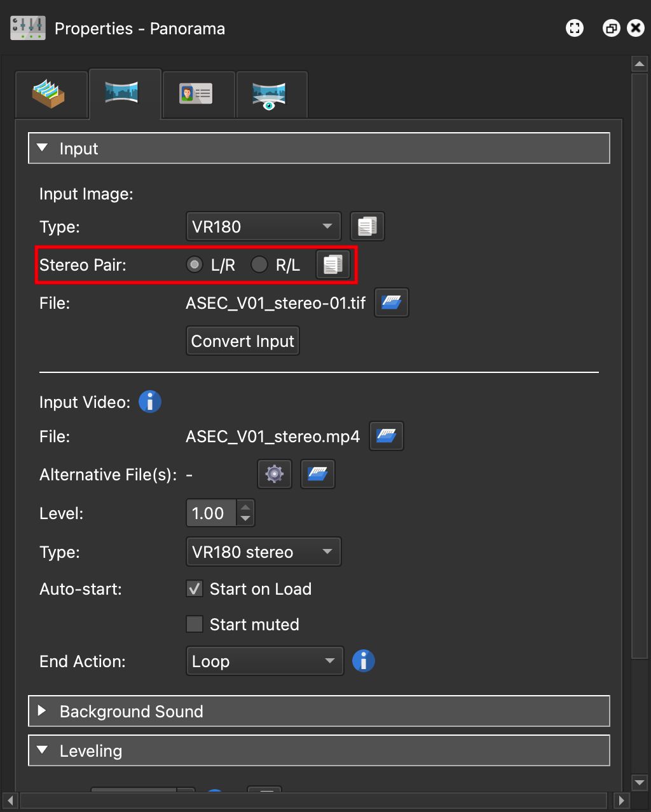Open the VR180 input image Type dropdown

[x=263, y=226]
